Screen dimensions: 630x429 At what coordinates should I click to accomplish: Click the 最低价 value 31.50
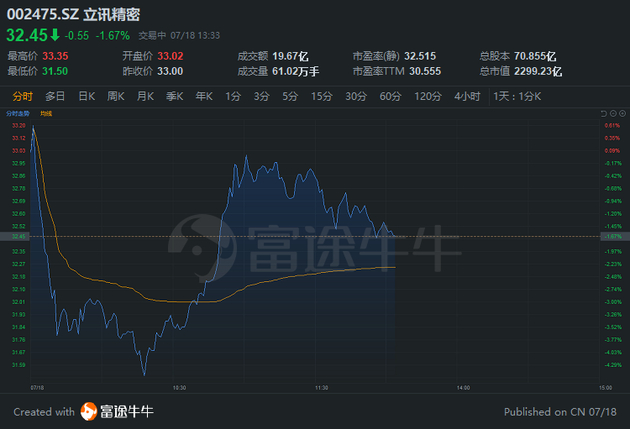click(55, 71)
